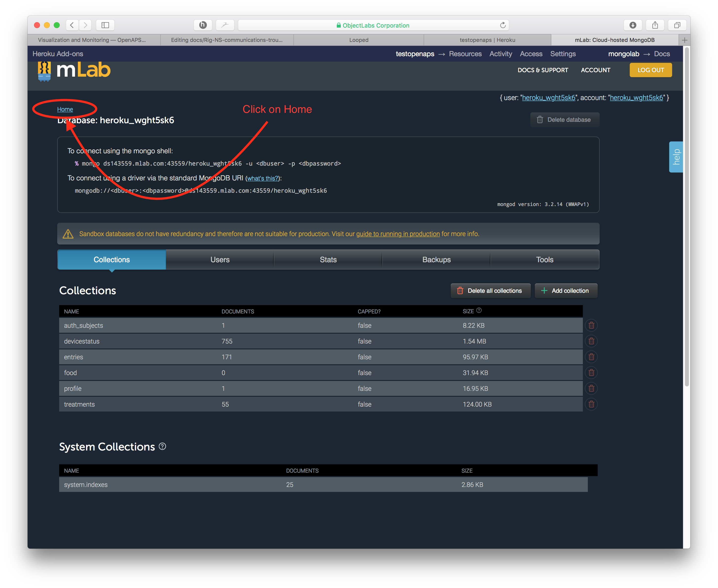Open the Safari share menu
This screenshot has height=588, width=718.
tap(655, 25)
